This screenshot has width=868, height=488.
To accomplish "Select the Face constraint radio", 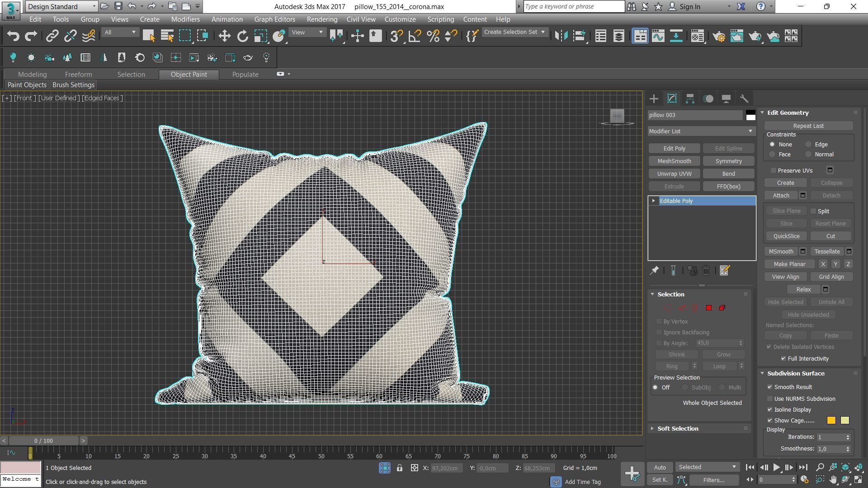I will click(772, 155).
